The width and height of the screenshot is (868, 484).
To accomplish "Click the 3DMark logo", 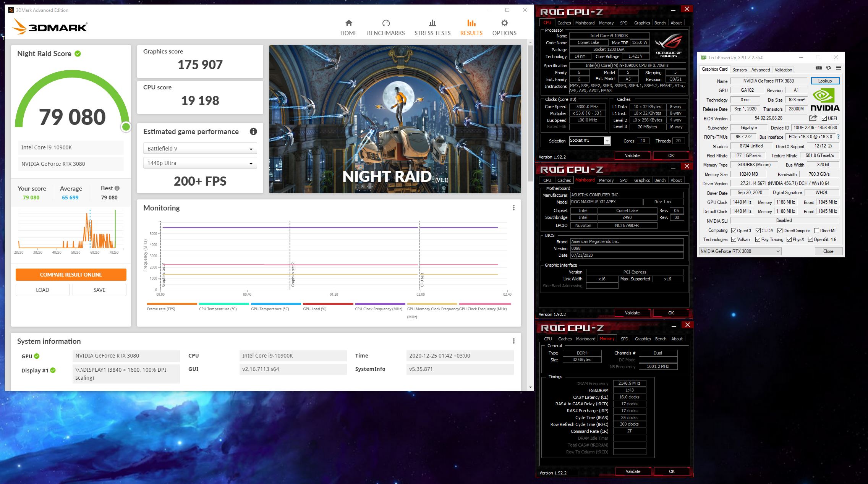I will (50, 27).
